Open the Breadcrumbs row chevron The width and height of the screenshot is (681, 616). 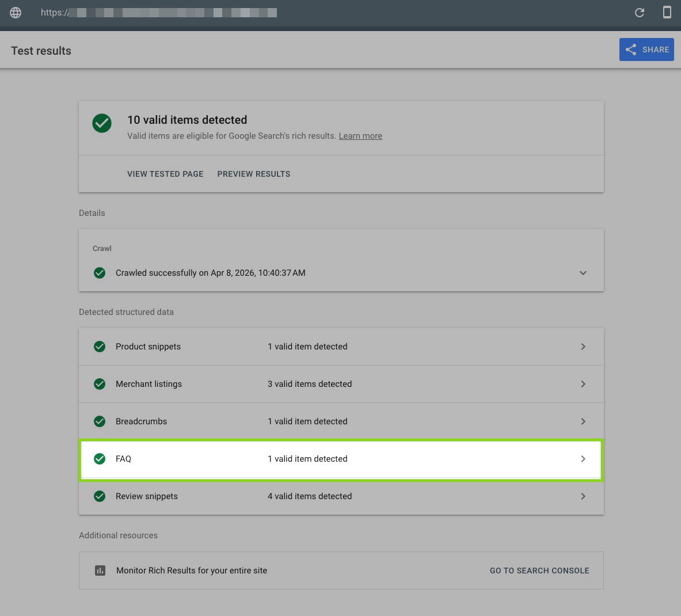(x=583, y=421)
